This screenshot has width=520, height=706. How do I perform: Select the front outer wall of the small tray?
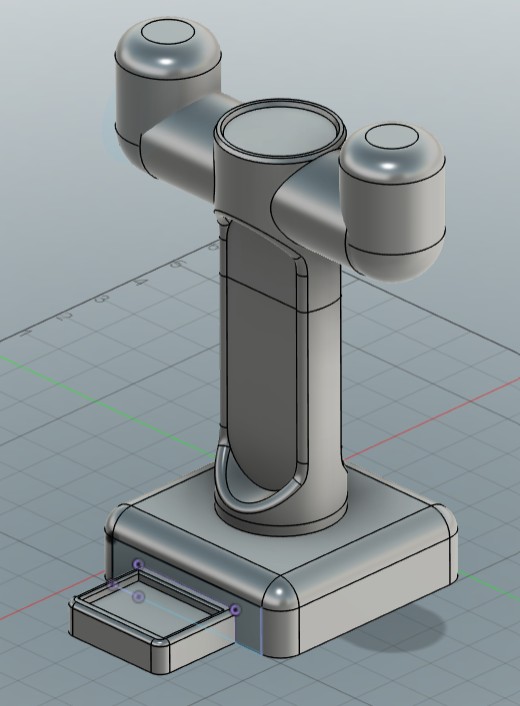point(110,639)
